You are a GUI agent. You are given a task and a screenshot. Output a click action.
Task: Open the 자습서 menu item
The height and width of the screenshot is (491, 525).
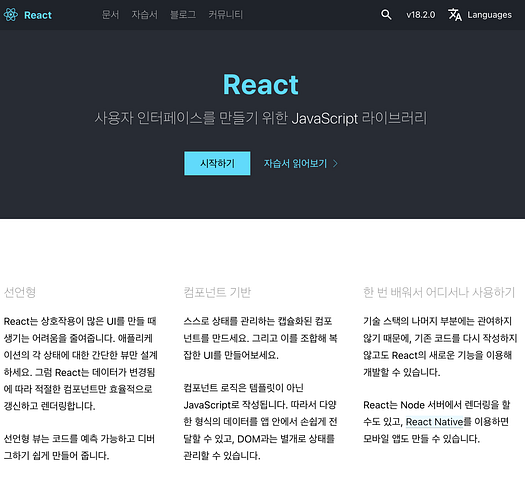pos(144,15)
